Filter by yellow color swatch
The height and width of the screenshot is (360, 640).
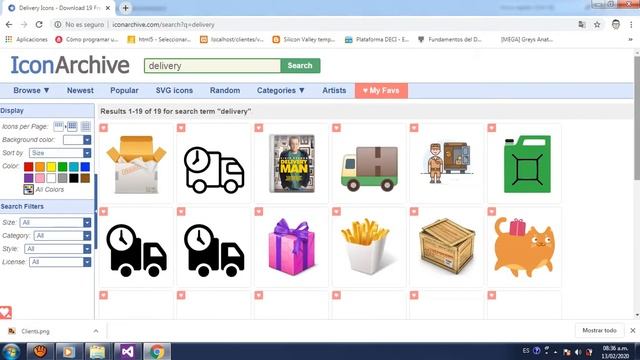tap(51, 167)
